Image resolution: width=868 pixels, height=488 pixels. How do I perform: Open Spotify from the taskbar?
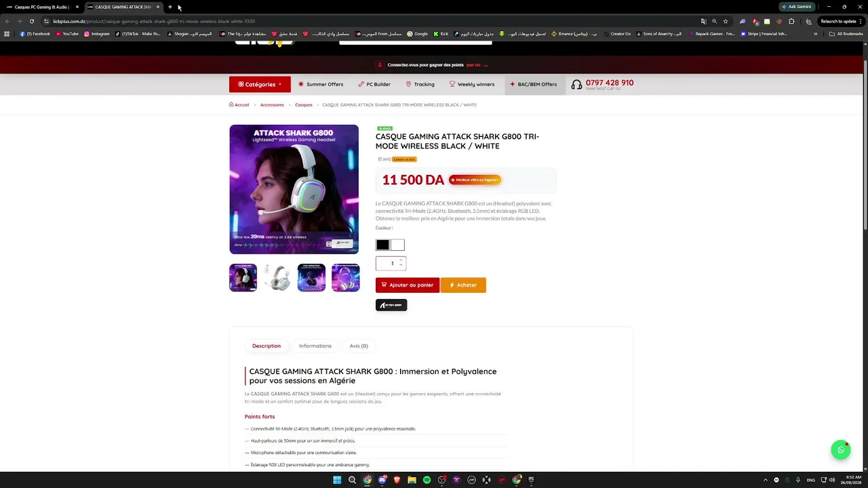(427, 480)
